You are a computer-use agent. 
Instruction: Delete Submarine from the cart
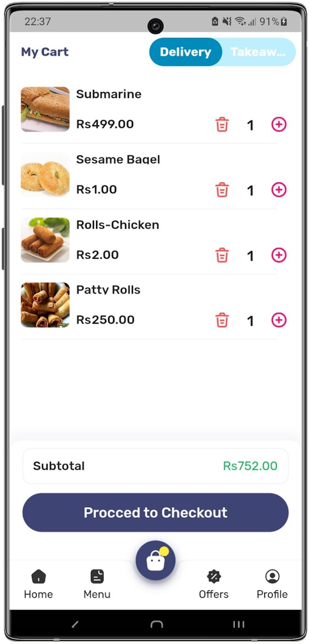click(x=222, y=124)
